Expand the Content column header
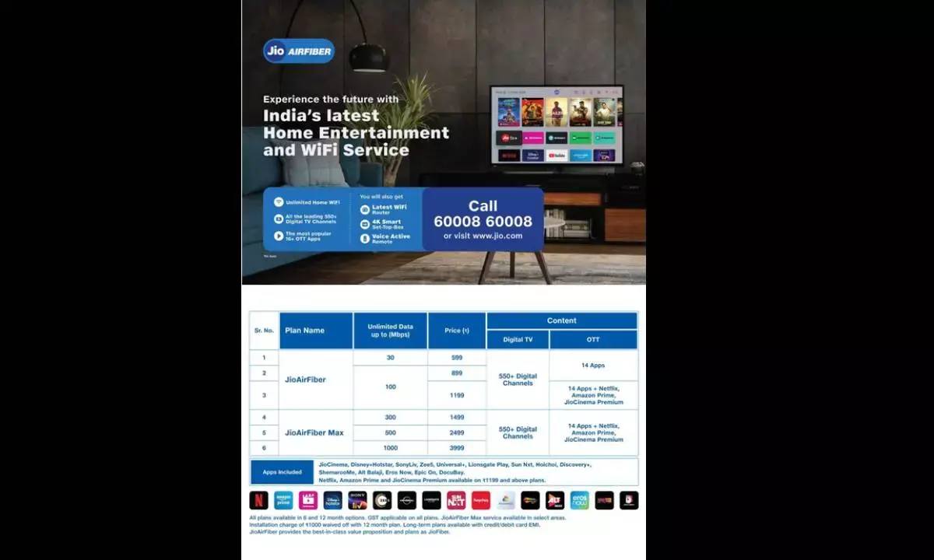 [x=562, y=320]
